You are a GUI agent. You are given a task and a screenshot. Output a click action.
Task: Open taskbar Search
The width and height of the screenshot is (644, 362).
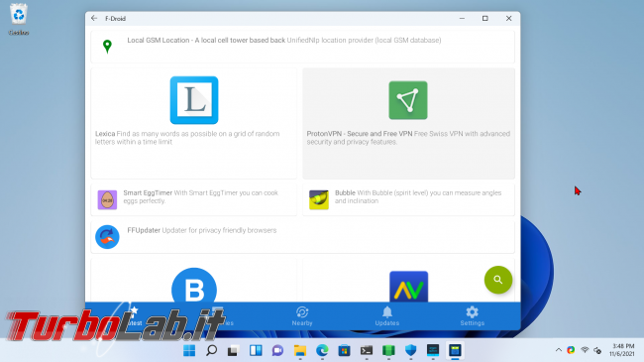(x=211, y=350)
